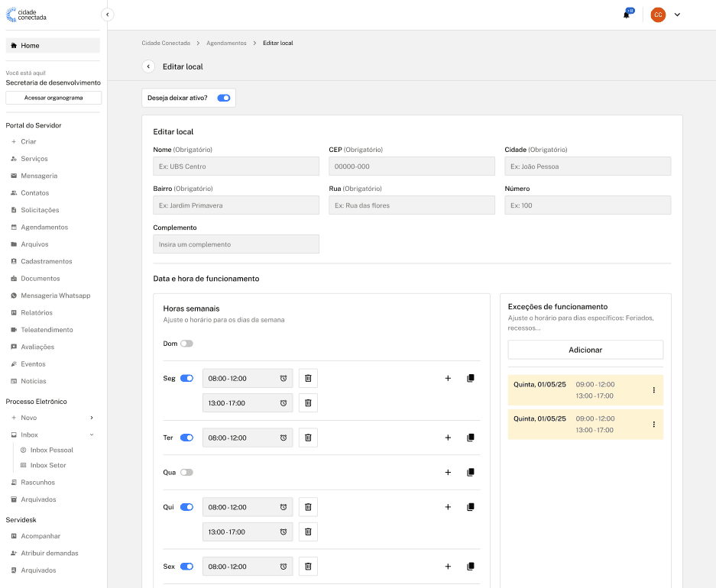Delete Sexta's 08:00-12:00 time slot
The width and height of the screenshot is (716, 588).
(x=308, y=566)
